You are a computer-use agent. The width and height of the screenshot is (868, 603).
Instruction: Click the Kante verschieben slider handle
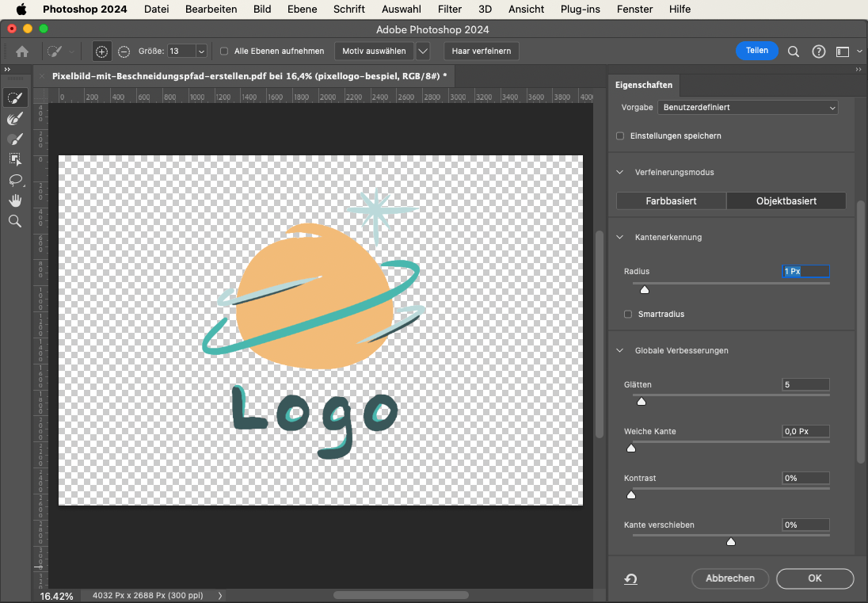(x=731, y=542)
